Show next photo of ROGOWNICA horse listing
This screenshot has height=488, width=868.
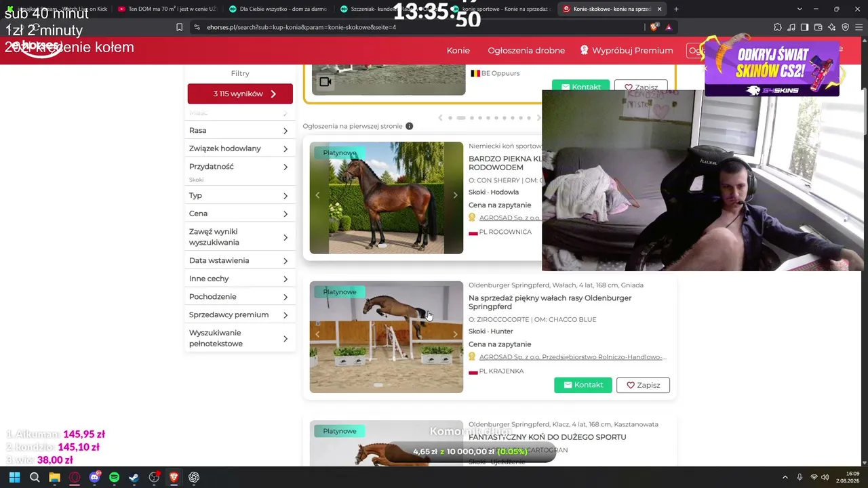pos(455,195)
